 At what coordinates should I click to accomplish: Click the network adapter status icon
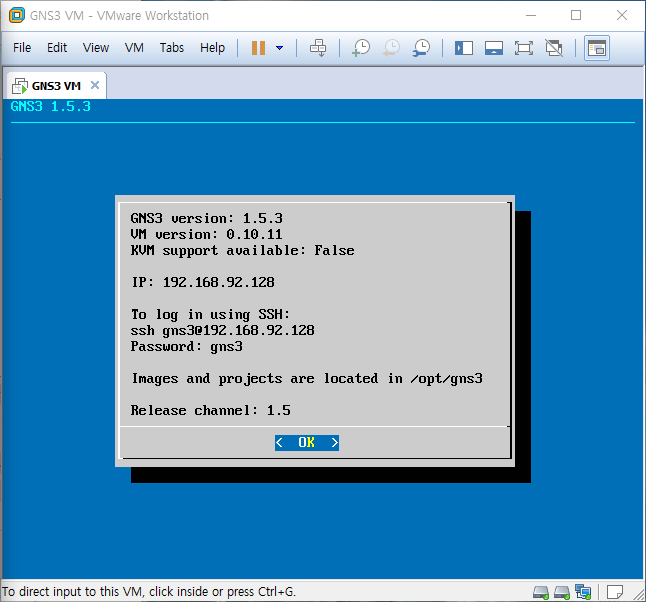tap(583, 592)
